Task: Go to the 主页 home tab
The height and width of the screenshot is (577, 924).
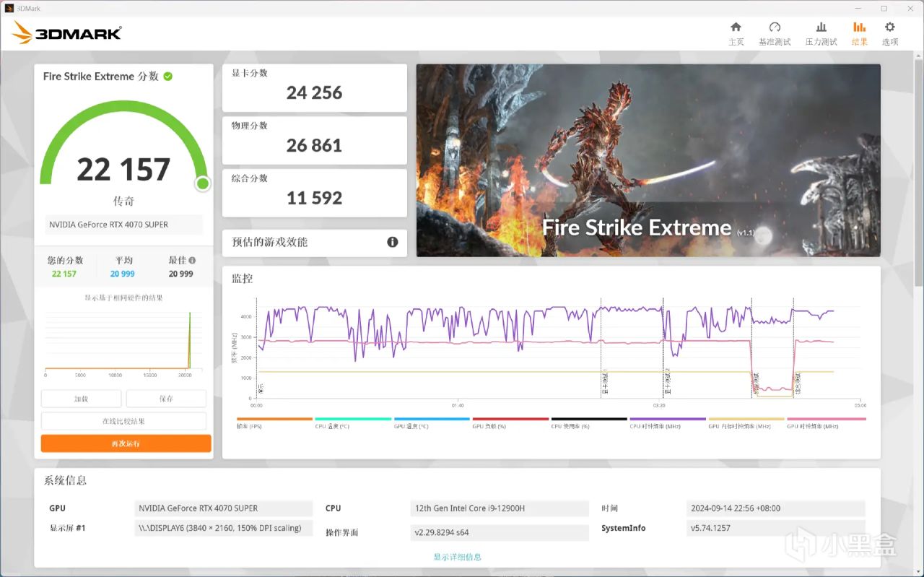Action: (736, 33)
